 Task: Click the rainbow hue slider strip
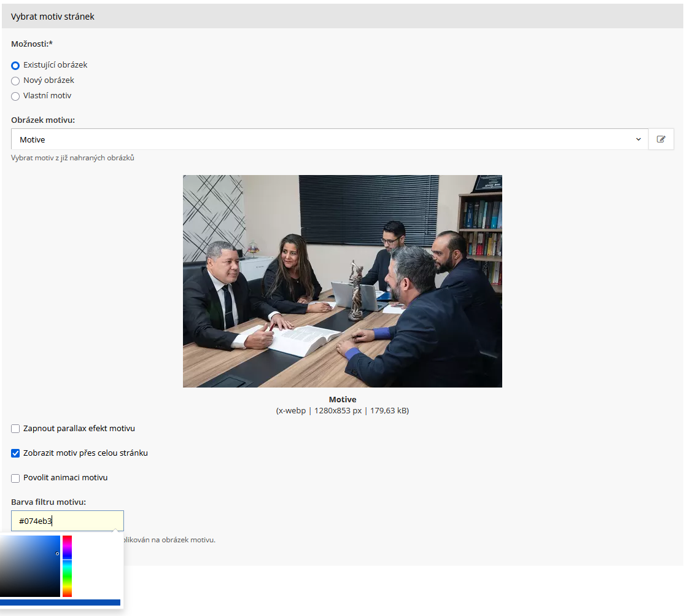67,566
